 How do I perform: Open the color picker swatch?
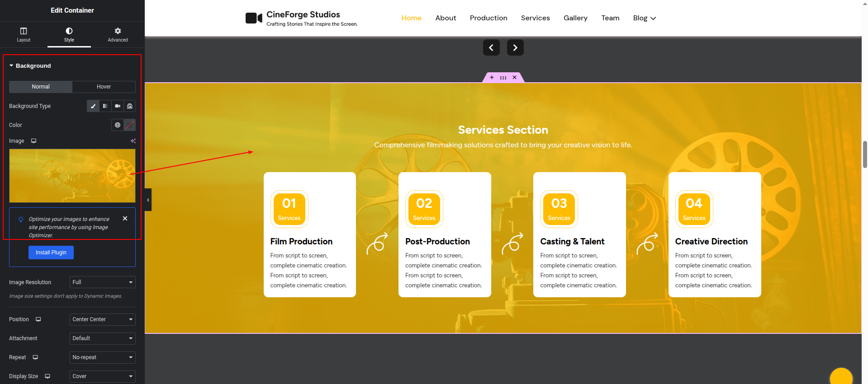(x=130, y=125)
